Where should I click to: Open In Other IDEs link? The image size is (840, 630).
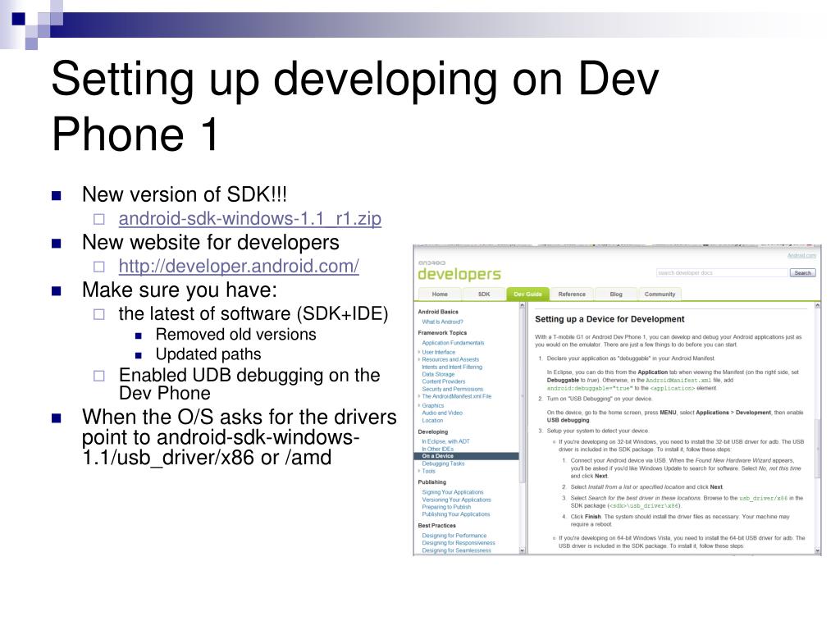pos(438,449)
